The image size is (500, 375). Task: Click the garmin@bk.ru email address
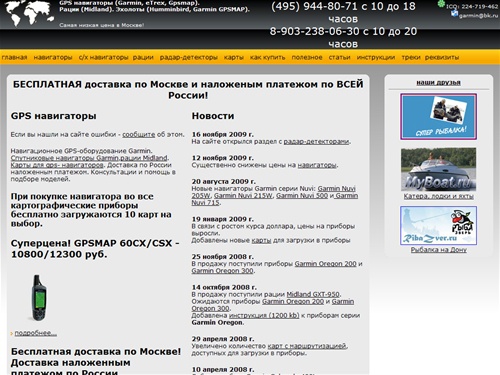478,15
